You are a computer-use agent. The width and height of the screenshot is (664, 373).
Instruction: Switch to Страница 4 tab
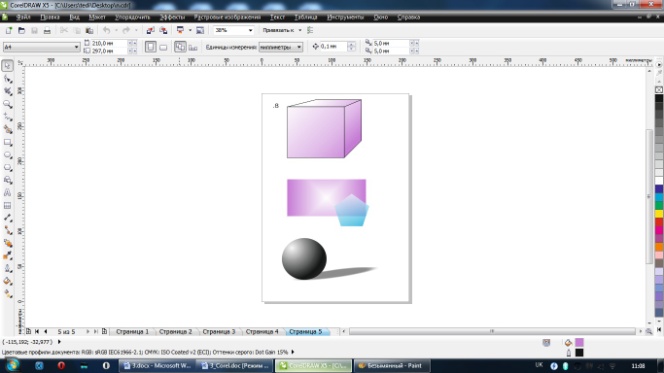(262, 332)
